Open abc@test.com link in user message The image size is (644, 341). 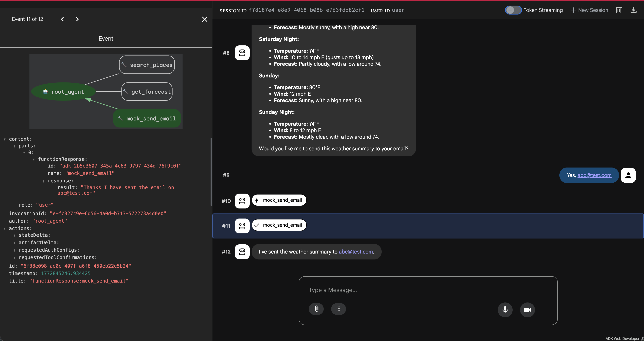594,175
